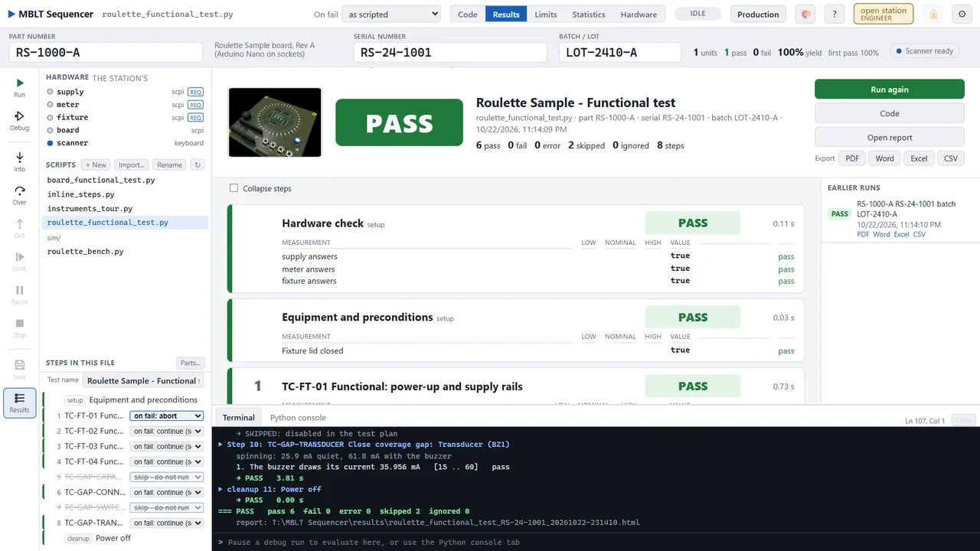Screen dimensions: 980x551
Task: Start the test with the Run icon
Action: [19, 87]
